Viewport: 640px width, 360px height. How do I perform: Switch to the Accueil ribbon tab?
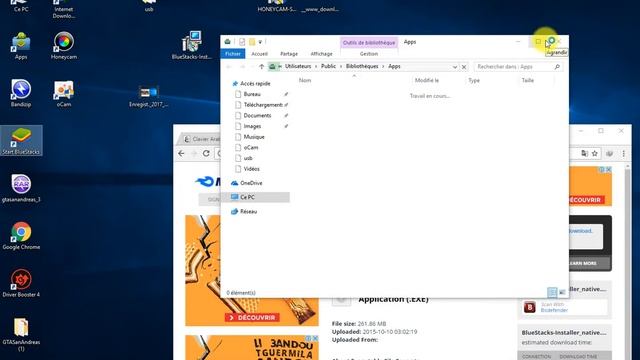259,54
